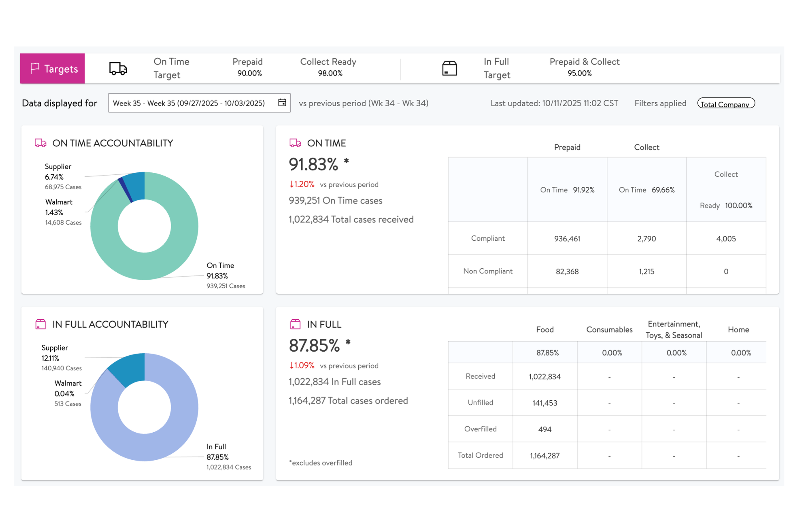798x532 pixels.
Task: Click the flag icon in Targets tab
Action: tap(35, 68)
